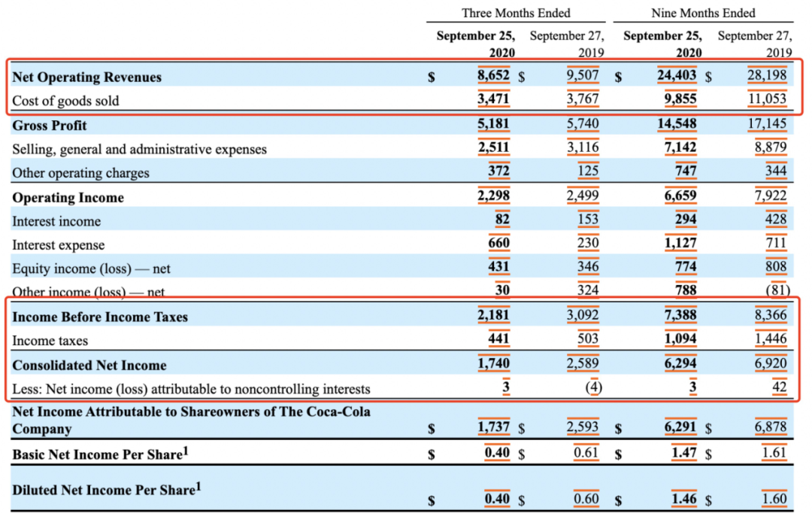Select the 8,652 net operating revenues value

pos(493,76)
